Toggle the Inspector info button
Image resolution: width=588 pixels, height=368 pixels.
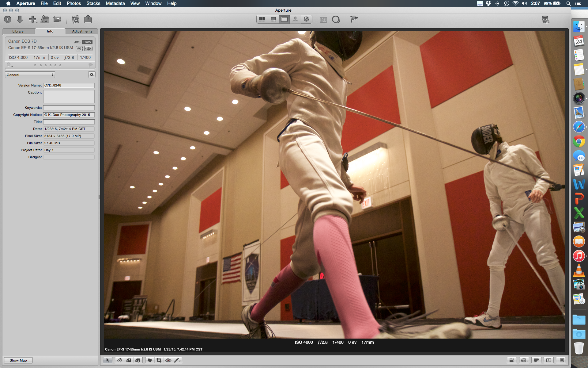8,19
